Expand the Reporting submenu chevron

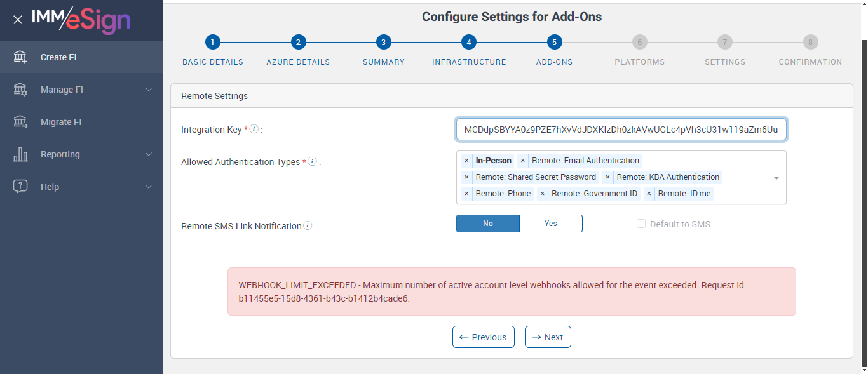click(x=149, y=154)
